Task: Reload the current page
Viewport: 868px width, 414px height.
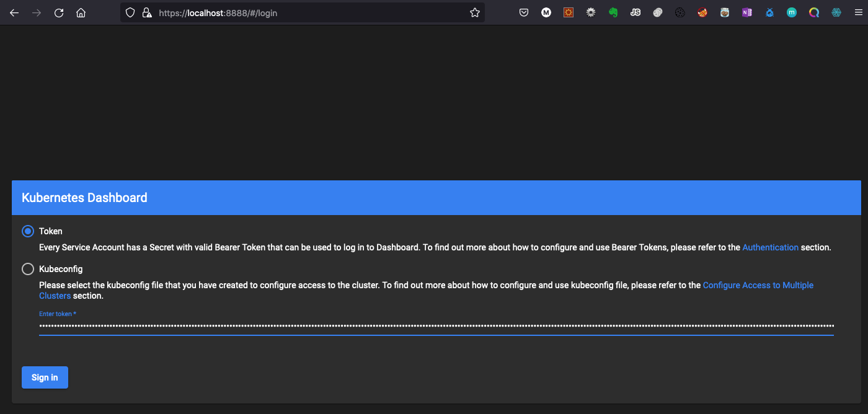Action: coord(59,12)
